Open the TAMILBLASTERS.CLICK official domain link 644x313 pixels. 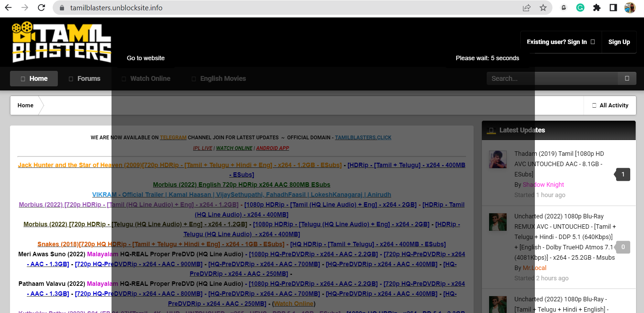click(x=363, y=138)
